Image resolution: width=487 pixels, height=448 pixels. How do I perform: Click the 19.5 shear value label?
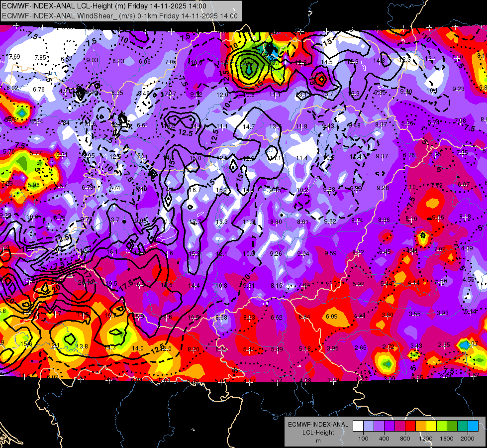click(111, 284)
